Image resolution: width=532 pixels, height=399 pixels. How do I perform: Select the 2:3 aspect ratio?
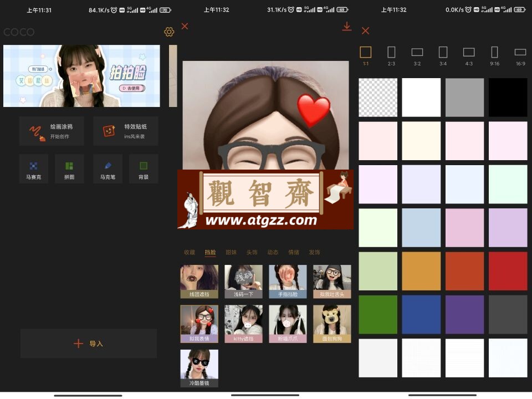coord(391,55)
